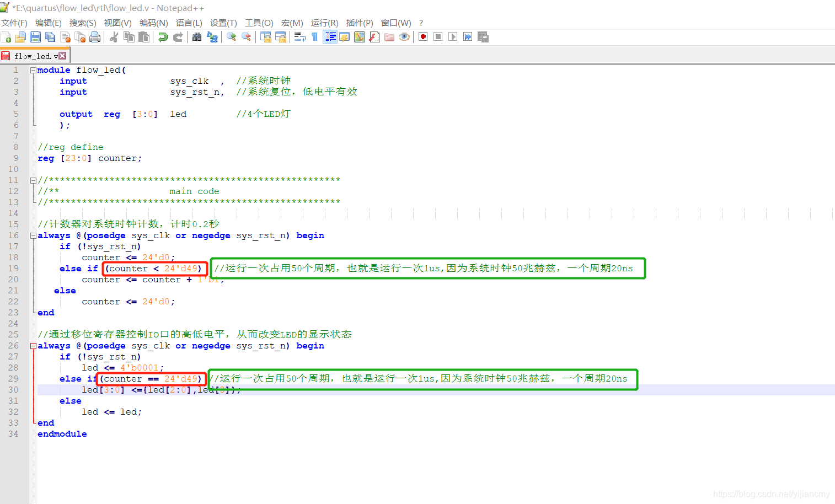Click 'led <= 4'b0001;' at line 28
This screenshot has width=835, height=504.
click(123, 368)
